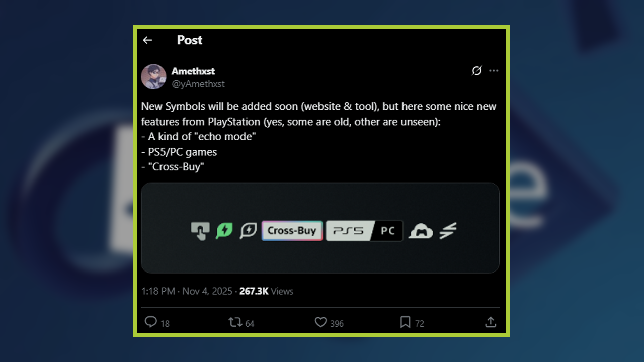644x362 pixels.
Task: Click the Grok circle-slash icon
Action: pos(476,71)
